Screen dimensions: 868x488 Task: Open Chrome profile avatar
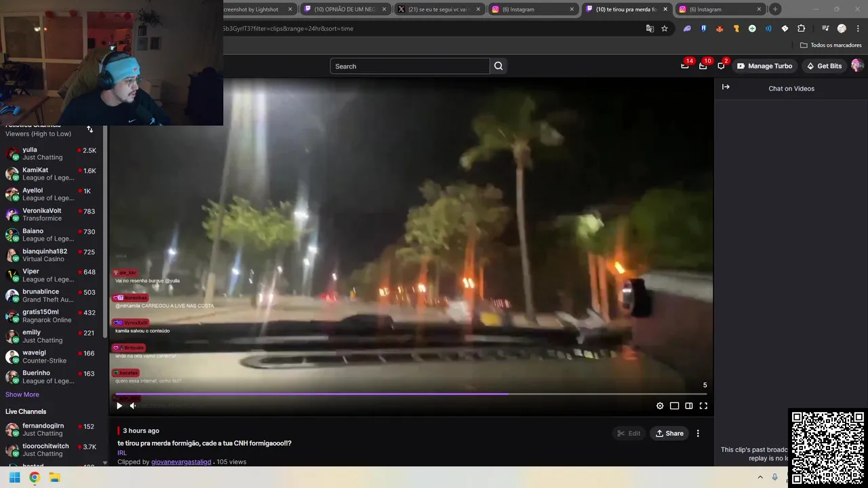842,28
